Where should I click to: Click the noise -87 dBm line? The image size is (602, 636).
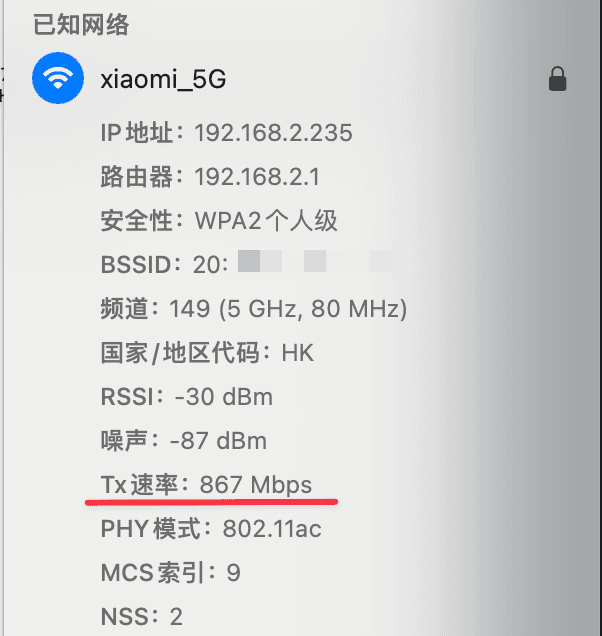(x=184, y=440)
